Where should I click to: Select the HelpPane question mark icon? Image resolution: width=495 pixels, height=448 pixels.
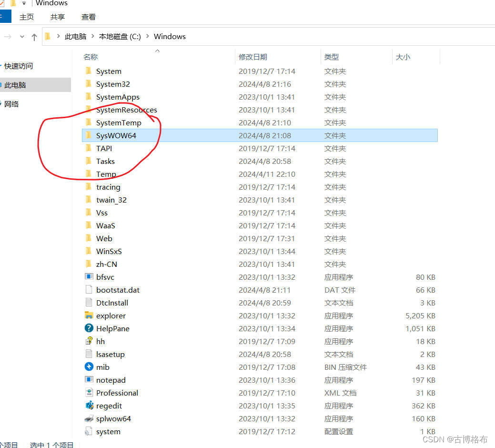(x=89, y=328)
